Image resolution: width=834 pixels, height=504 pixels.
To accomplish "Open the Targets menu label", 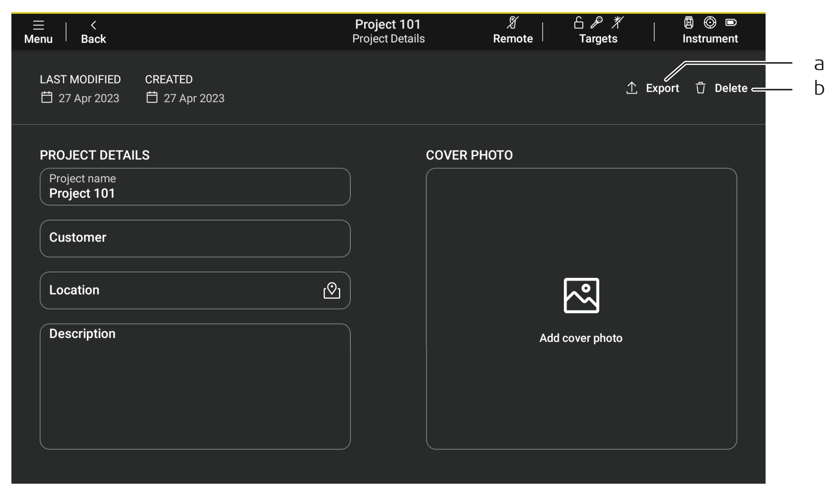I will [598, 38].
